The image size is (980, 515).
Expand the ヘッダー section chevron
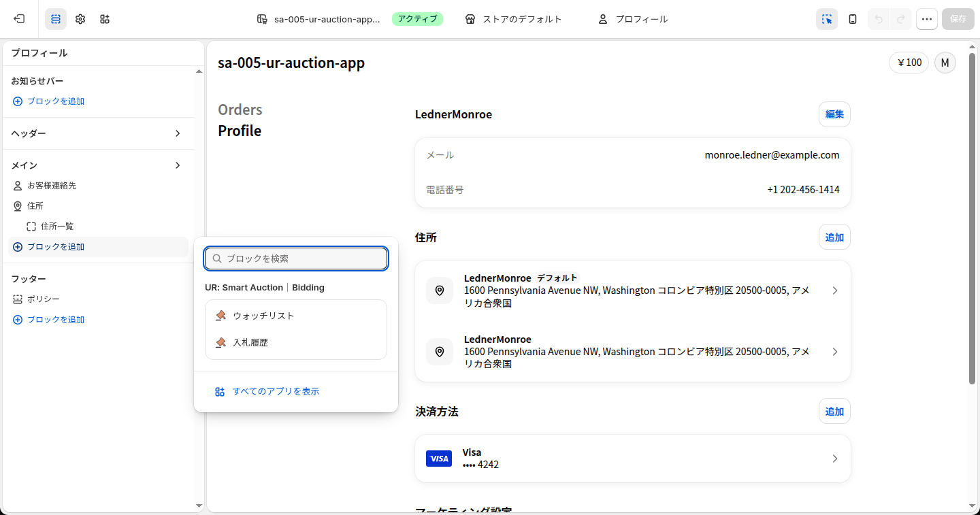pyautogui.click(x=178, y=133)
